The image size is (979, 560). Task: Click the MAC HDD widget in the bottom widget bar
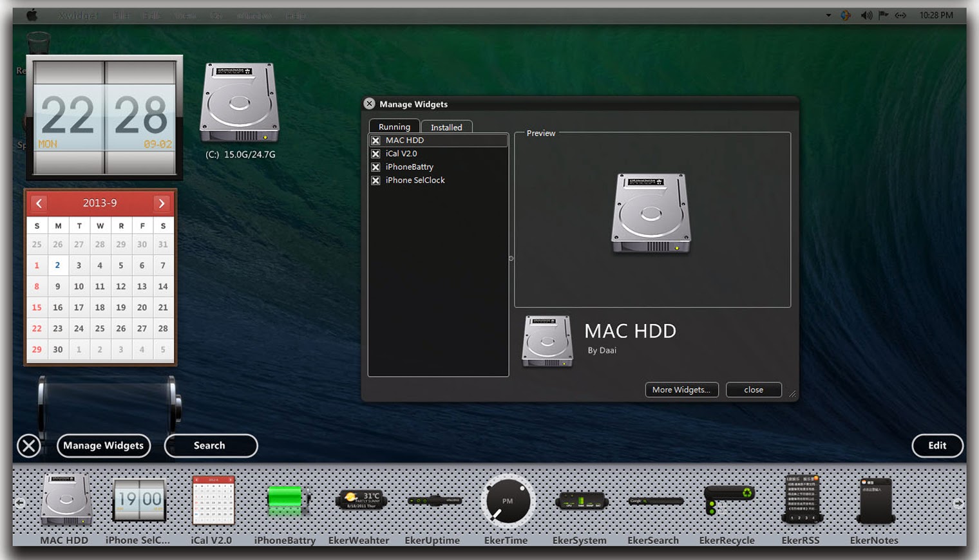pyautogui.click(x=66, y=499)
